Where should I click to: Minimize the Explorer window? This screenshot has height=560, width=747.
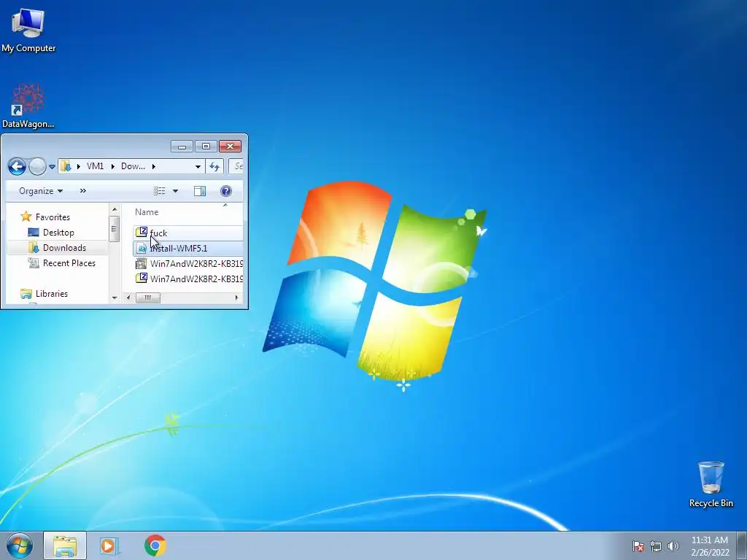[x=182, y=146]
